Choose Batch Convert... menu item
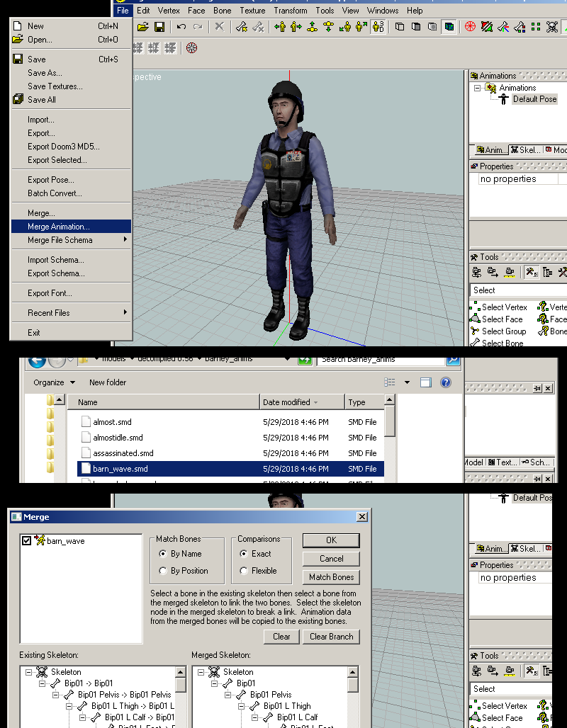Image resolution: width=567 pixels, height=728 pixels. click(x=71, y=193)
